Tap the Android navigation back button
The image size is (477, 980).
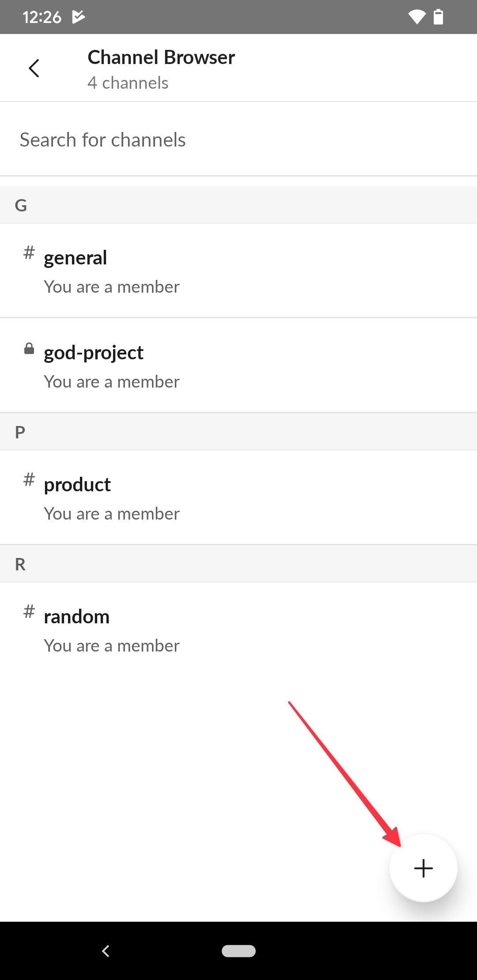106,951
